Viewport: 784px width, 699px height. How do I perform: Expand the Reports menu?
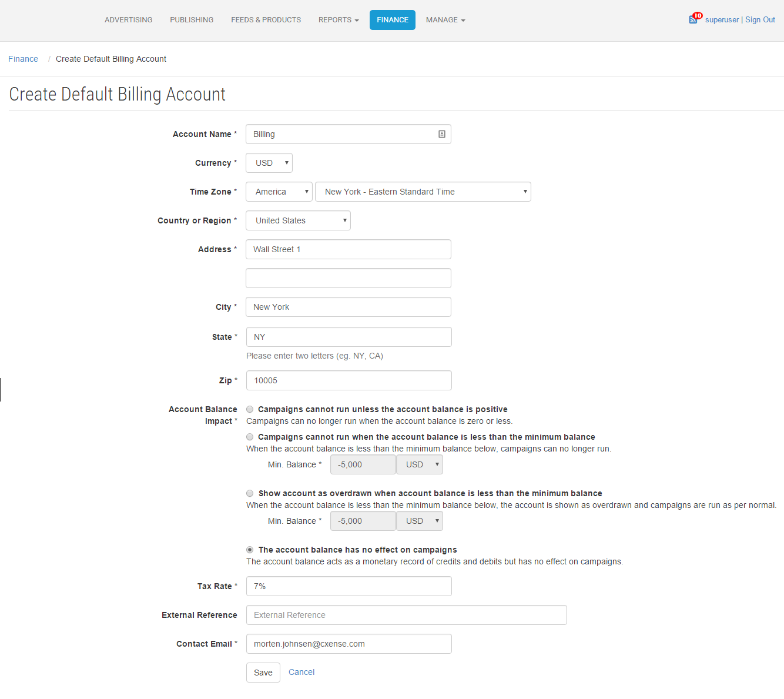(339, 20)
